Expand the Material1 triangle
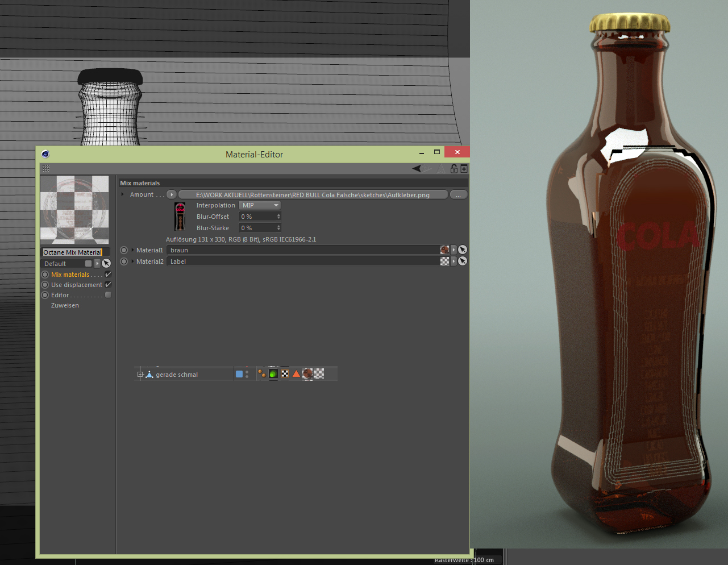This screenshot has width=728, height=565. [x=132, y=250]
